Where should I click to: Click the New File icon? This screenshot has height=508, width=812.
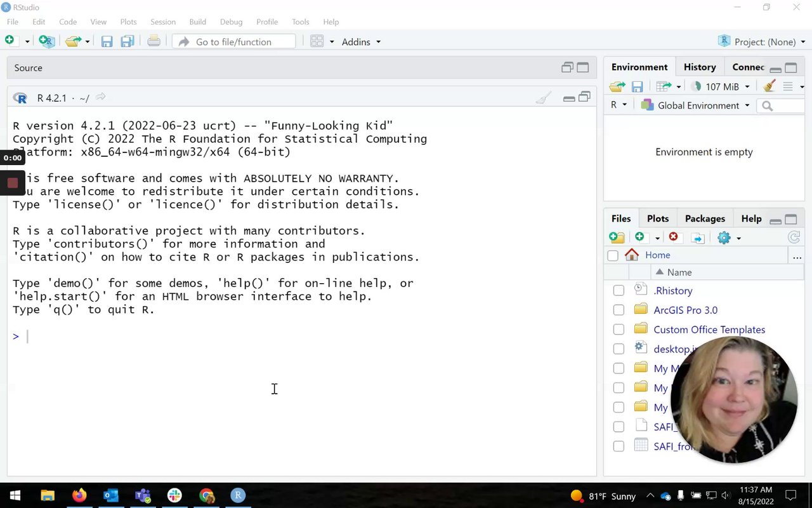point(10,41)
